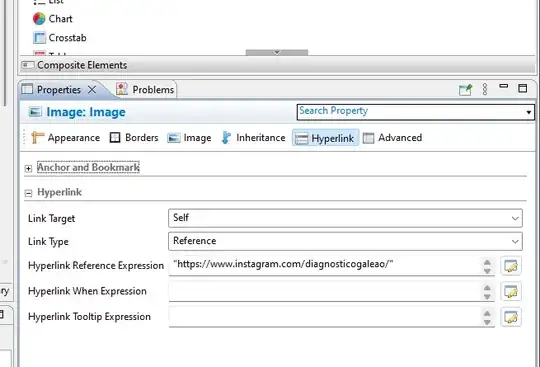Click the Hyperlink When Expression label
This screenshot has width=540, height=367.
(x=87, y=291)
